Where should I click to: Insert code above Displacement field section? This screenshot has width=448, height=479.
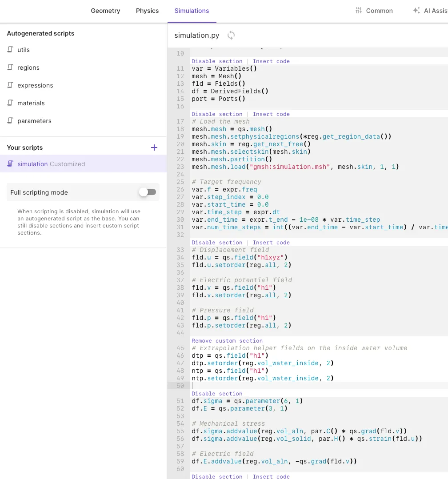point(271,242)
